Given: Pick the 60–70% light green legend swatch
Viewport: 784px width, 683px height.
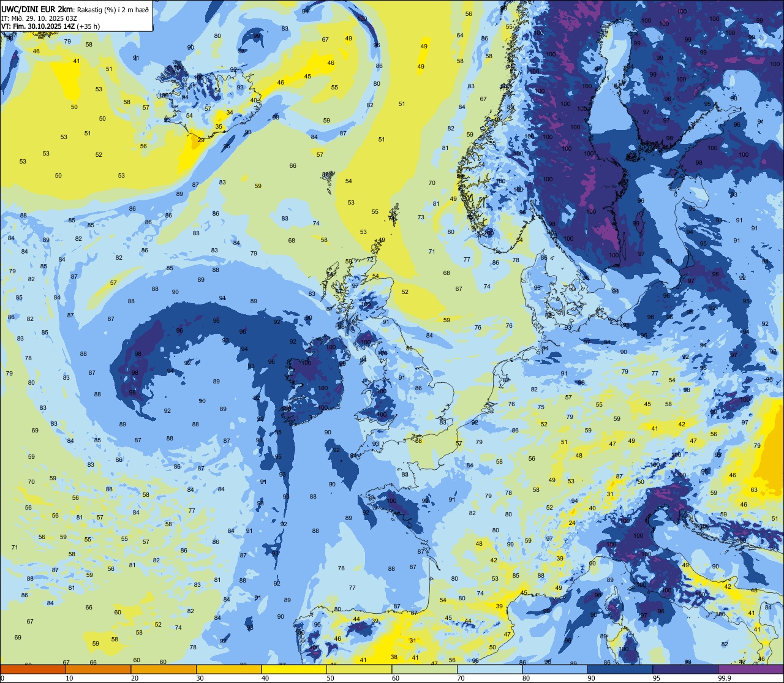Looking at the screenshot, I should pos(424,670).
